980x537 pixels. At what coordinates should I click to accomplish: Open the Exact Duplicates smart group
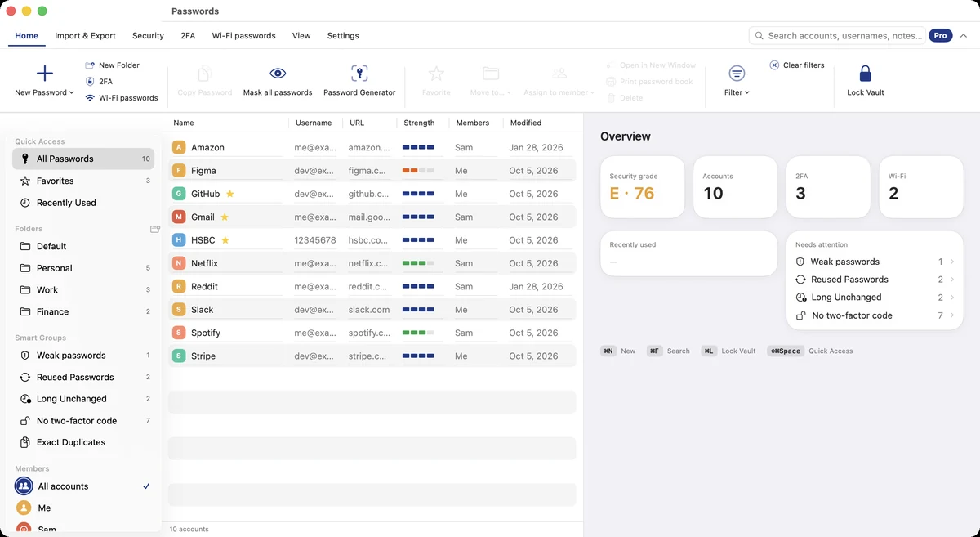click(x=82, y=442)
